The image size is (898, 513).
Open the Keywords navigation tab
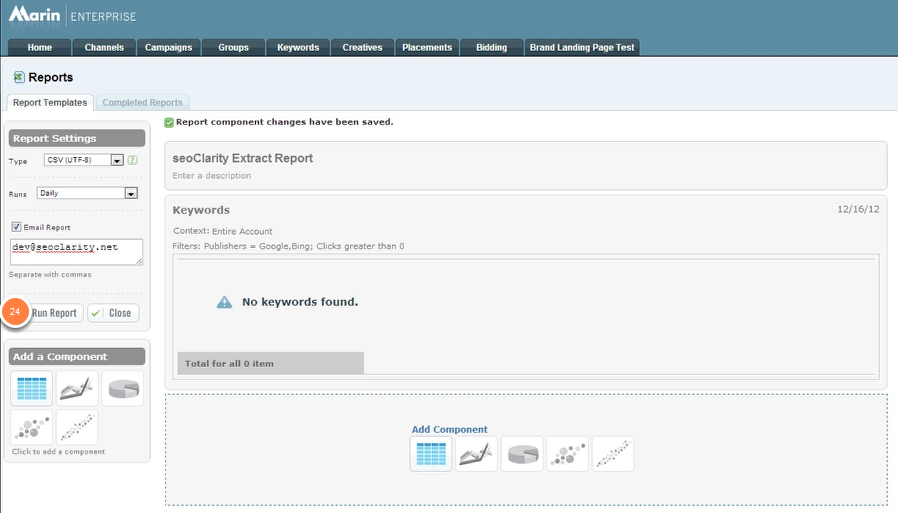pyautogui.click(x=298, y=48)
